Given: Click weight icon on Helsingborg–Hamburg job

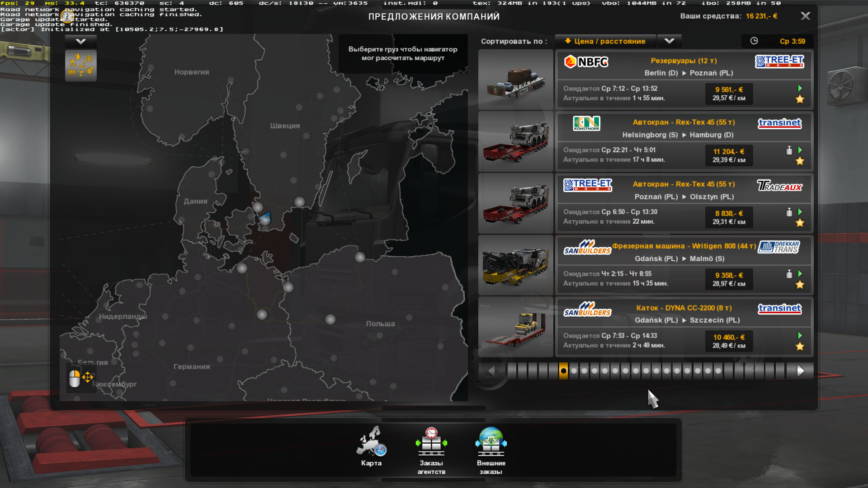Looking at the screenshot, I should 789,150.
